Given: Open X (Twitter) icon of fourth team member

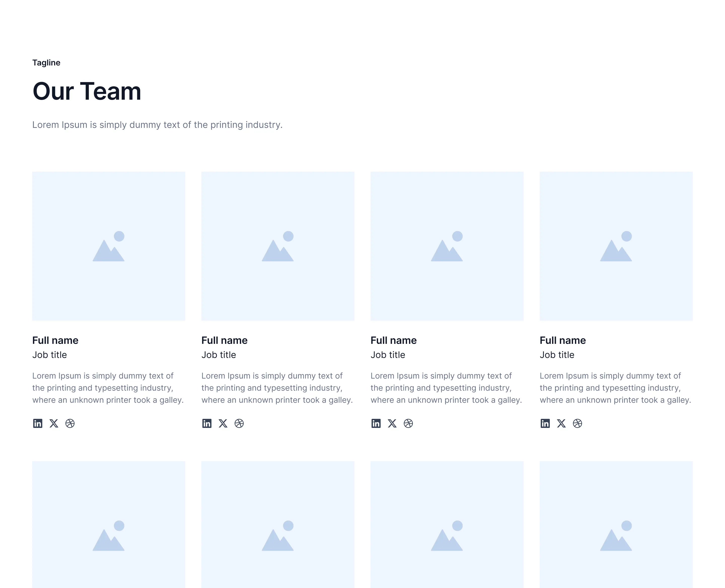Looking at the screenshot, I should [x=561, y=423].
